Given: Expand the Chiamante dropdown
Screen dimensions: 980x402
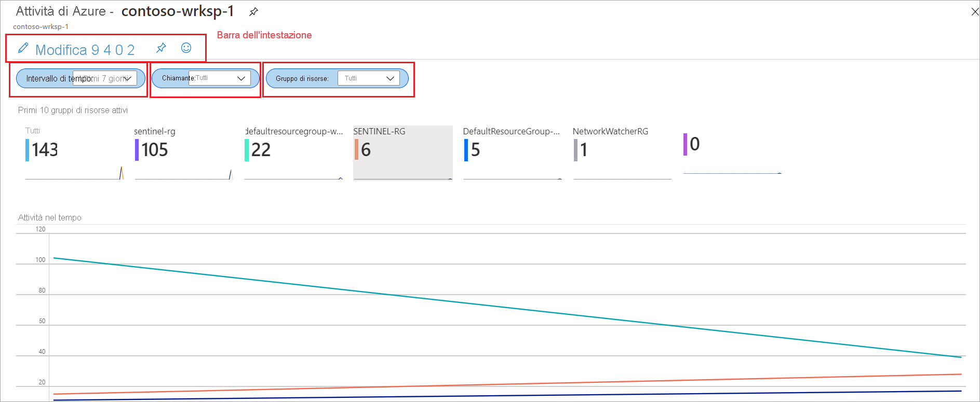Looking at the screenshot, I should point(220,78).
